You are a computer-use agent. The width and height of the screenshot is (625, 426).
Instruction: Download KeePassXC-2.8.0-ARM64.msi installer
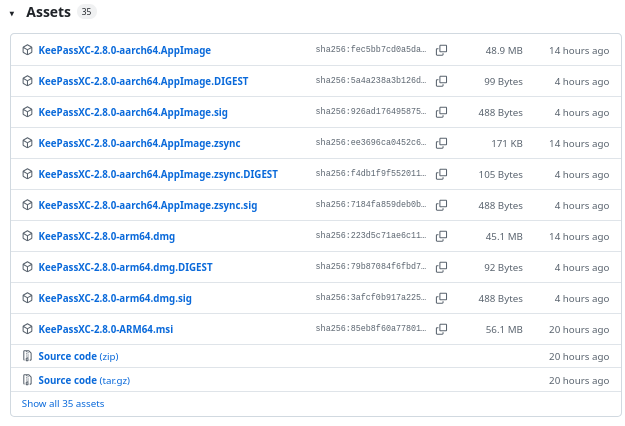(106, 329)
